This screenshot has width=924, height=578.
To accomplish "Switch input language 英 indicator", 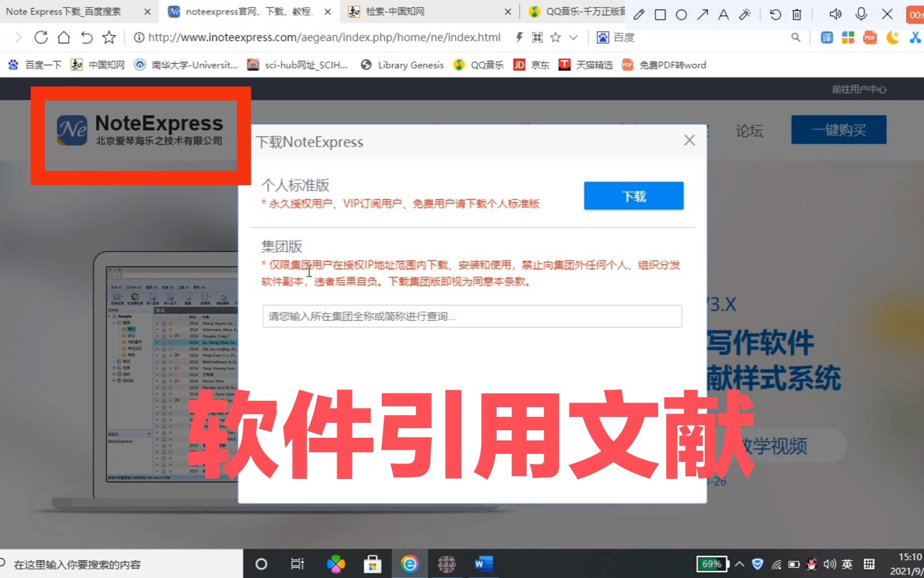I will point(847,564).
